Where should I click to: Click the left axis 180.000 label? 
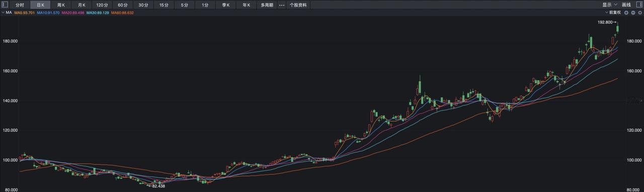10,41
